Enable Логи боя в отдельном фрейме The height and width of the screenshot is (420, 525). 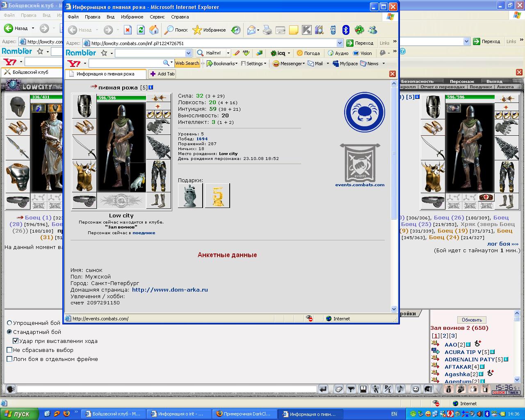tap(9, 359)
